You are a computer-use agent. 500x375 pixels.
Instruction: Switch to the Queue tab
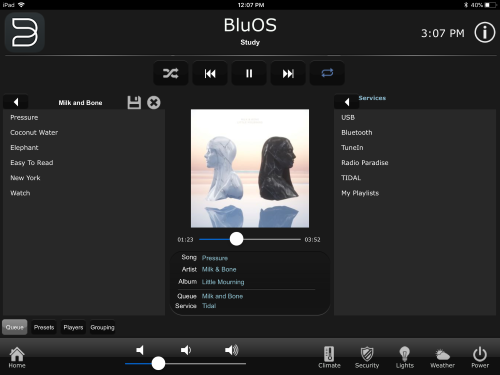coord(15,327)
